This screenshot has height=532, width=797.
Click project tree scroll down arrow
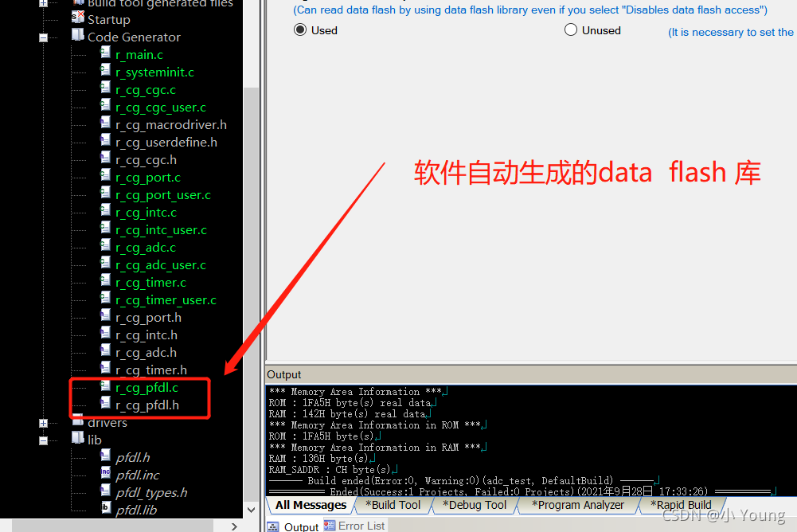(x=251, y=509)
